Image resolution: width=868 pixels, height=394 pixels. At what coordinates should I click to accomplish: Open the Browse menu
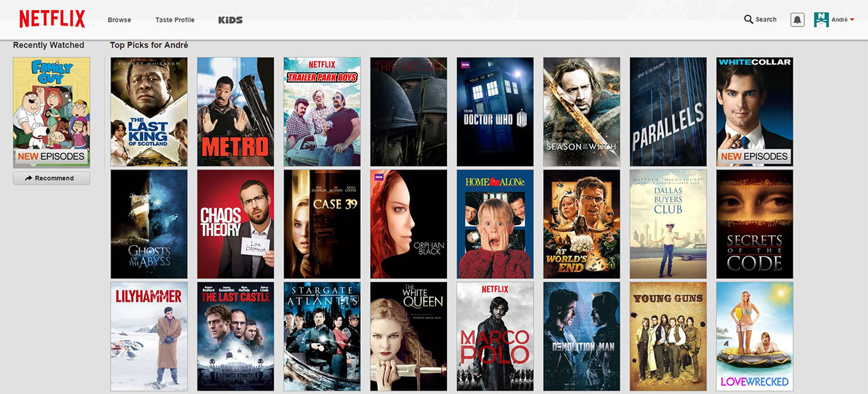119,20
